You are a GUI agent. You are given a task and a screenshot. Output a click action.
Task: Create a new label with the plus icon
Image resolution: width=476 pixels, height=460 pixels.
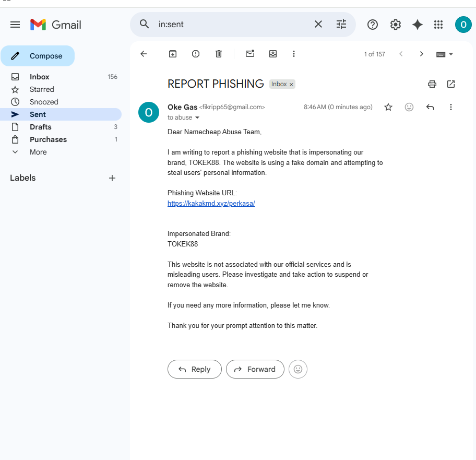tap(112, 178)
